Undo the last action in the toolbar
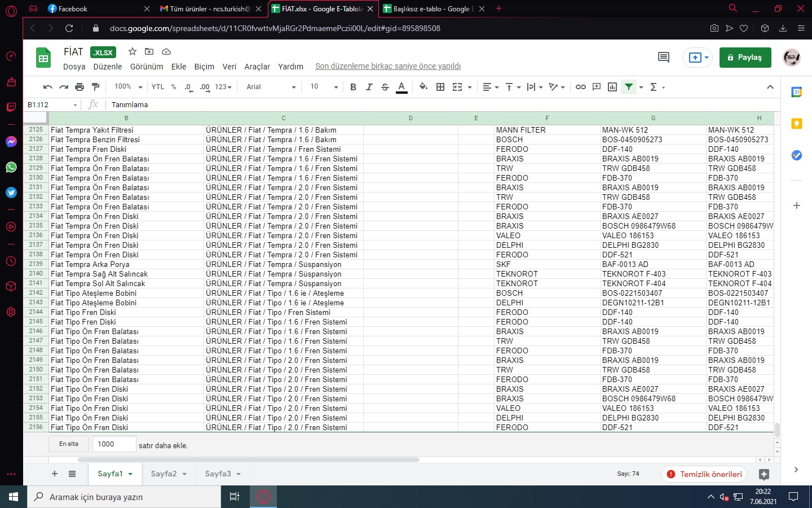This screenshot has height=508, width=812. pyautogui.click(x=47, y=87)
